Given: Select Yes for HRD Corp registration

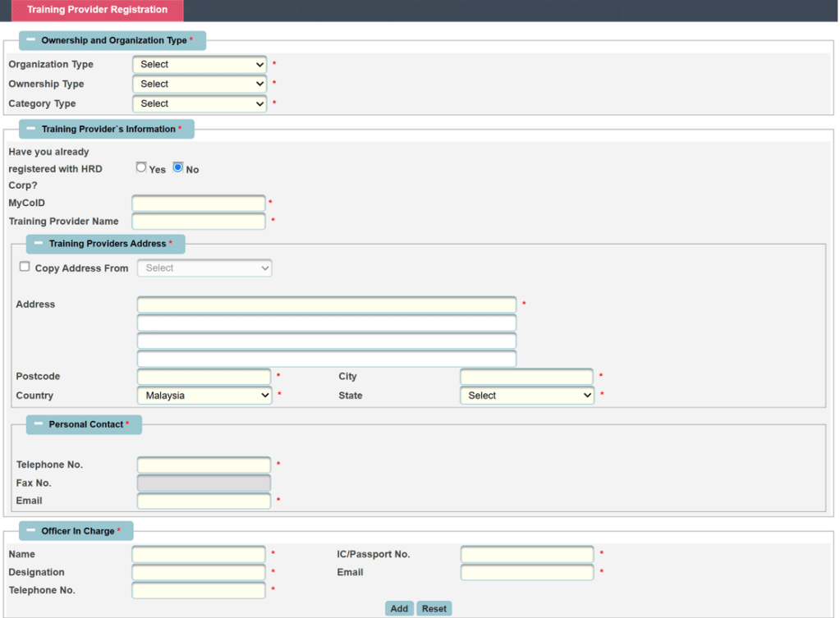Looking at the screenshot, I should click(x=141, y=167).
